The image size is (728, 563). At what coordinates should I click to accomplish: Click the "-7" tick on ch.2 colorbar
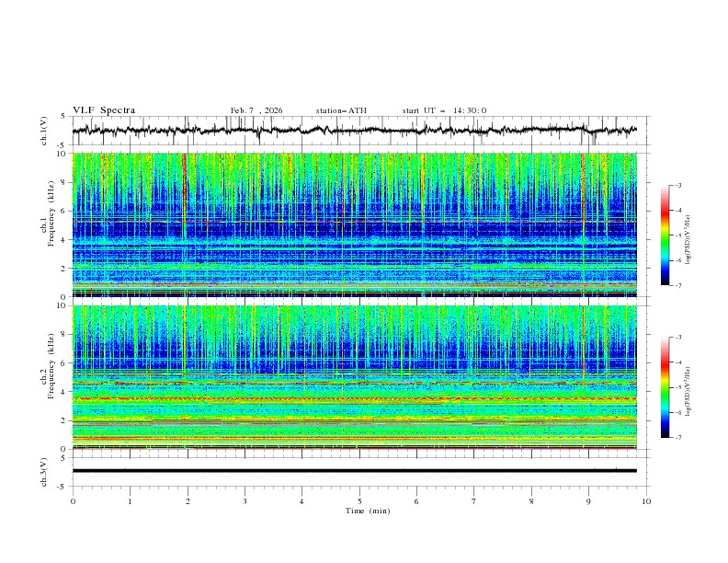[x=678, y=437]
